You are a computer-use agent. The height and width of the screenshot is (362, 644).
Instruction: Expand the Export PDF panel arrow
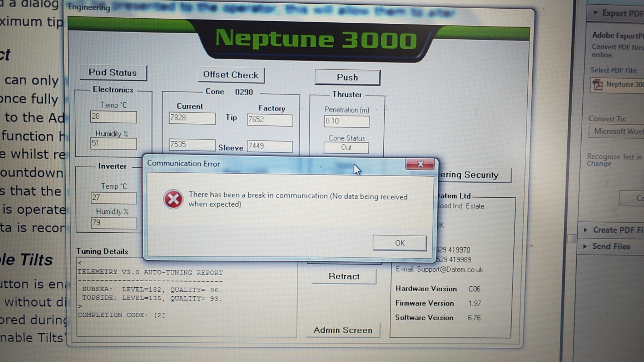pos(595,13)
